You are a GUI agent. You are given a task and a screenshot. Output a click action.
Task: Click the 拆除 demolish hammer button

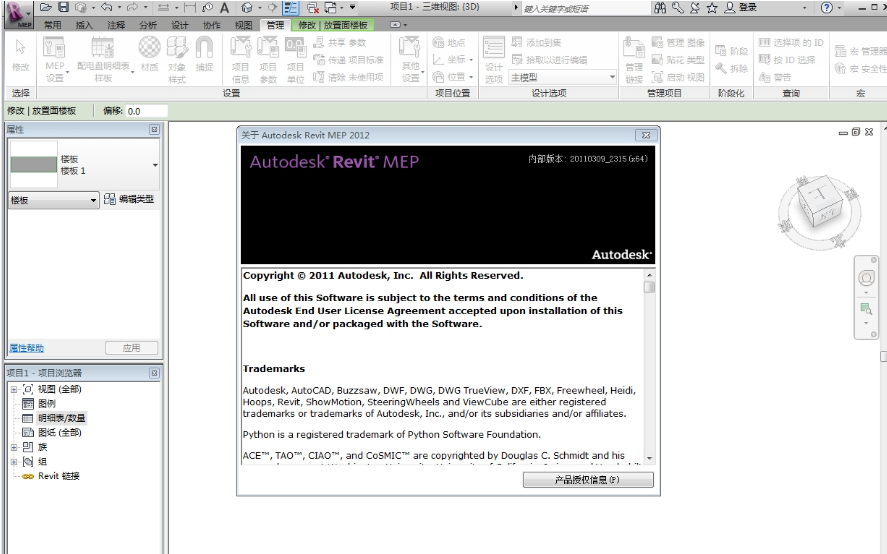[731, 68]
